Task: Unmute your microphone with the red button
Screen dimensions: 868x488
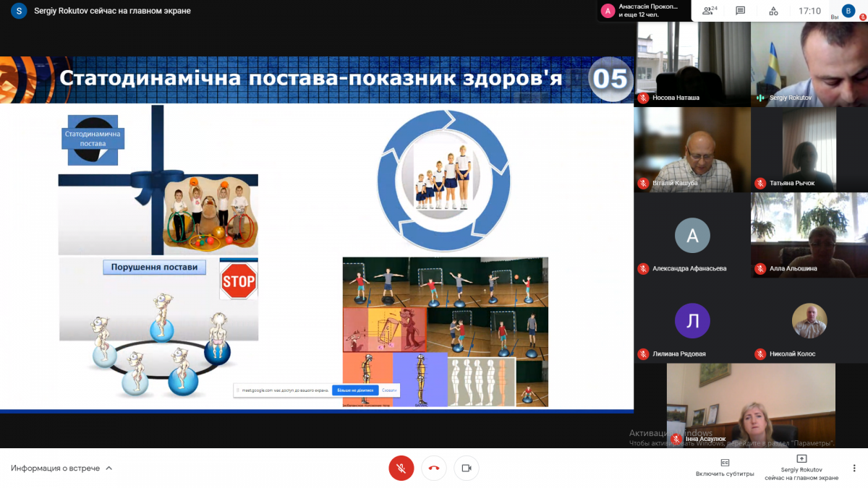Action: pos(401,468)
